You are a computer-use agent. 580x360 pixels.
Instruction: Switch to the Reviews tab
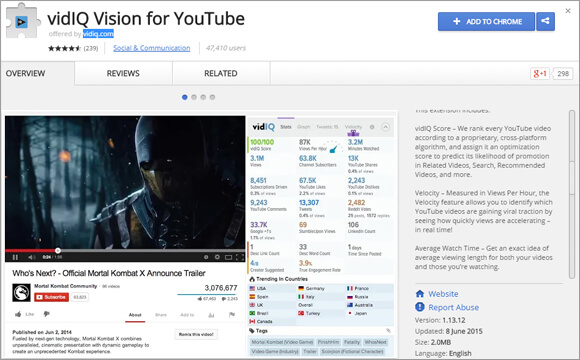point(123,73)
